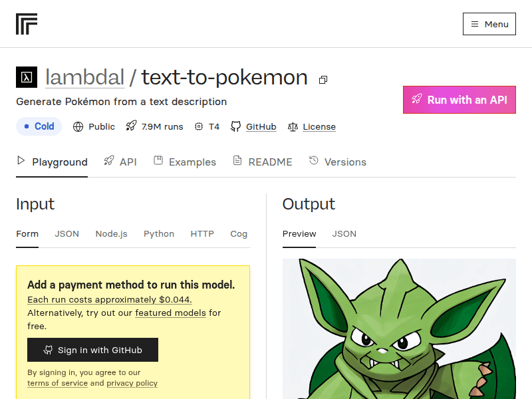The height and width of the screenshot is (399, 532).
Task: Click the document icon on README tab
Action: point(237,160)
